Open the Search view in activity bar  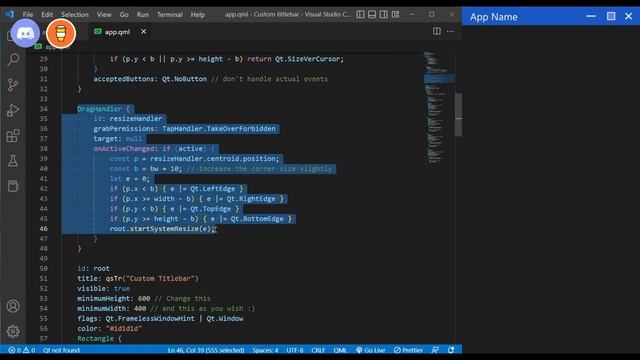(13, 60)
